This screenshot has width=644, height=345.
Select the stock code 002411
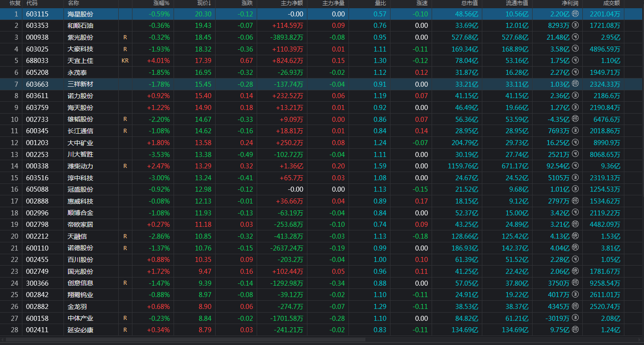pos(37,329)
